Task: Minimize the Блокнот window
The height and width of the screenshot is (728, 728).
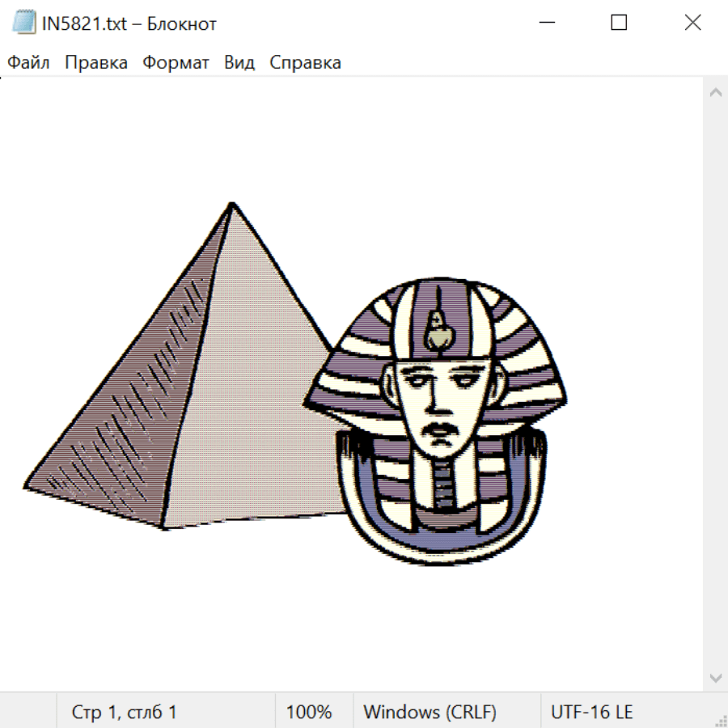Action: (546, 23)
